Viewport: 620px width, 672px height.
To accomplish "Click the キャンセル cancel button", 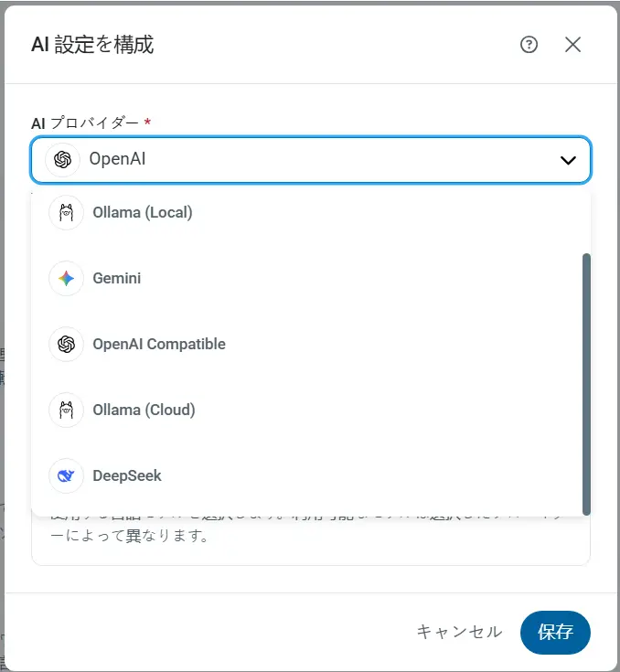I will [x=459, y=632].
